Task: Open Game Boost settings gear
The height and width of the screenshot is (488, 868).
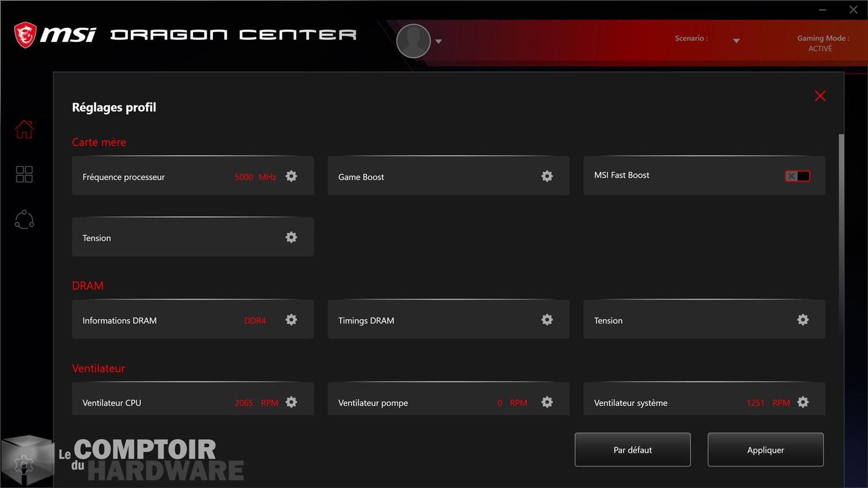Action: tap(547, 176)
